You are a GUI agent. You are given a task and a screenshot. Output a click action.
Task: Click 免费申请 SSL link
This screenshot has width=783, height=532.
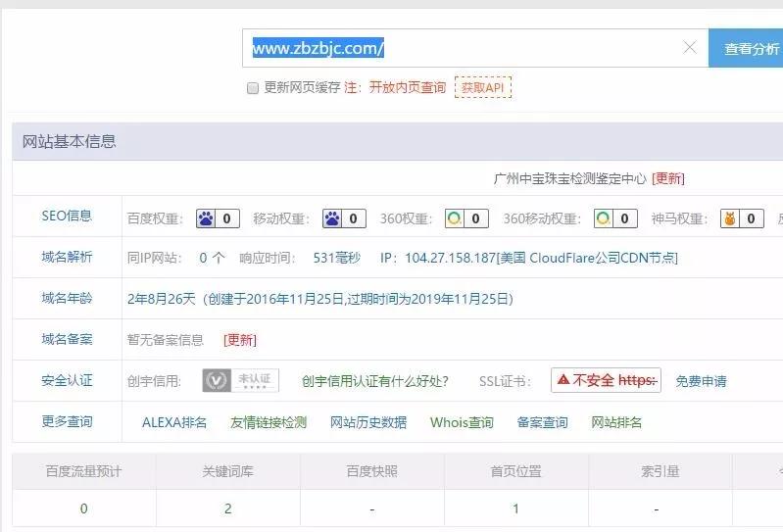(x=701, y=382)
